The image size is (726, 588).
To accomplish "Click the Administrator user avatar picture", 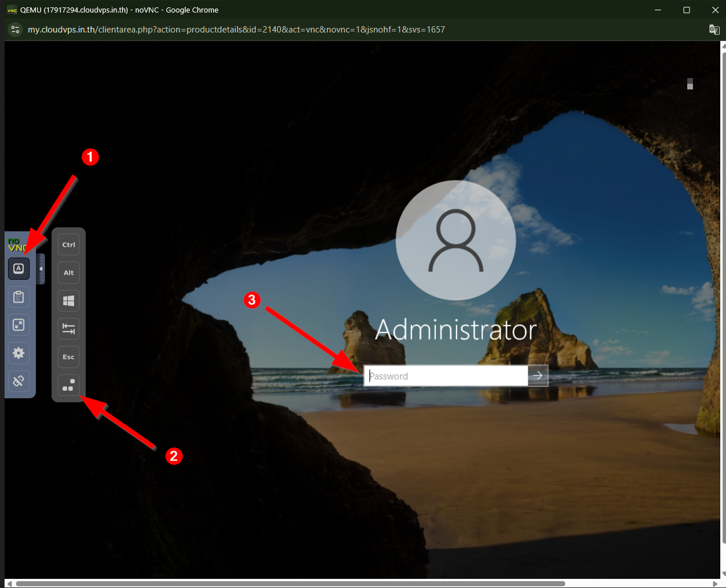I will (456, 240).
